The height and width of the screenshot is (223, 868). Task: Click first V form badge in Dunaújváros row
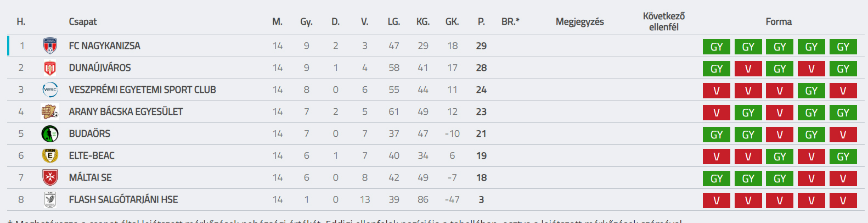click(x=748, y=69)
